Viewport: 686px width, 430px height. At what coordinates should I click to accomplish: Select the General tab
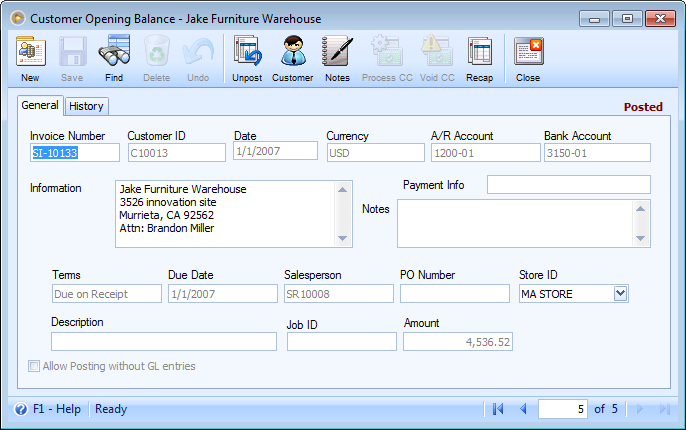click(x=40, y=105)
